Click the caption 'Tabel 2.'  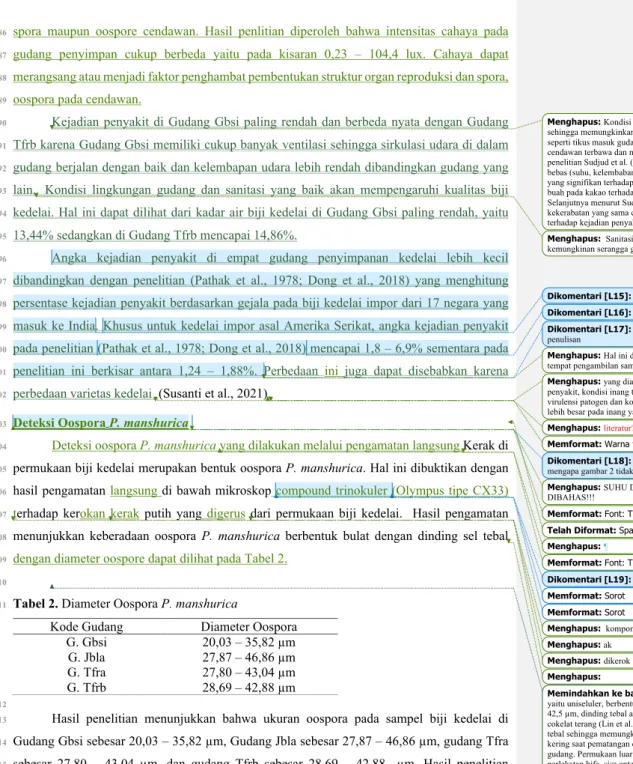click(35, 604)
